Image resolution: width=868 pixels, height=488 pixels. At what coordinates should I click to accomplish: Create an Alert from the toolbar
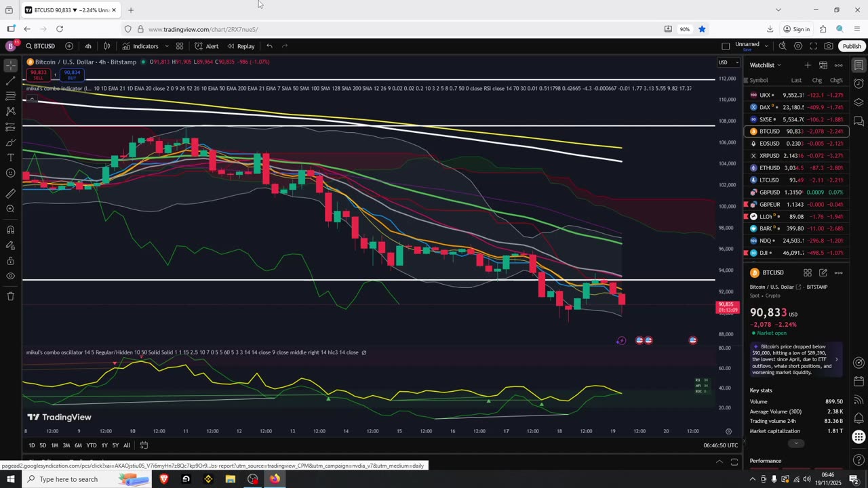(x=206, y=46)
